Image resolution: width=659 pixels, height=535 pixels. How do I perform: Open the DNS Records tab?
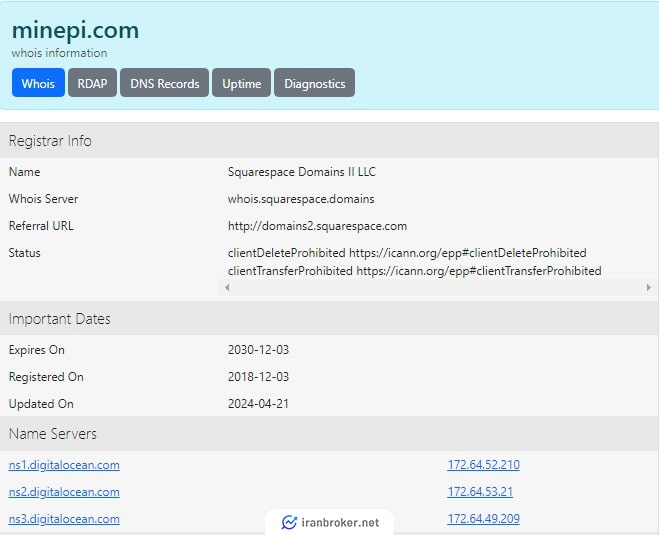point(164,83)
